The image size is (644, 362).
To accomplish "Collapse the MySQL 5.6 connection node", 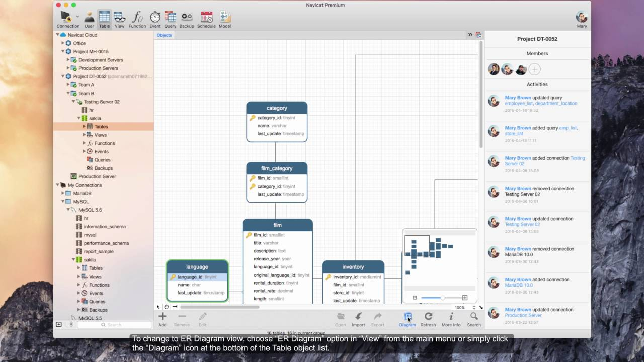I will pos(68,210).
